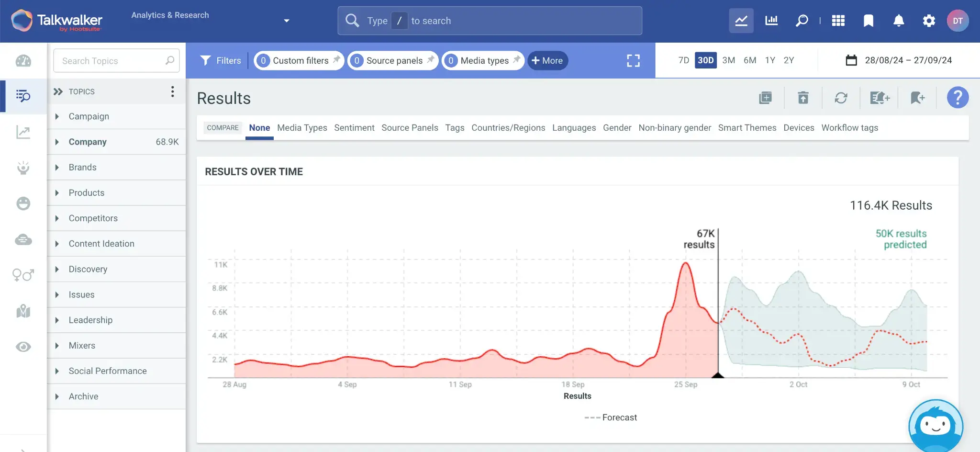The image size is (980, 452).
Task: Open the Dashboard icon in the left sidebar
Action: point(23,60)
